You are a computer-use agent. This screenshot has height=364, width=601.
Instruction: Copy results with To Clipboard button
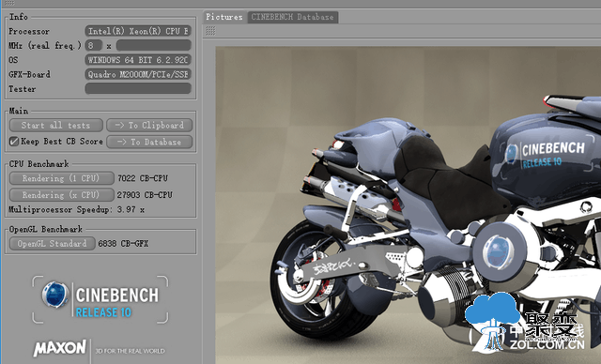point(149,125)
